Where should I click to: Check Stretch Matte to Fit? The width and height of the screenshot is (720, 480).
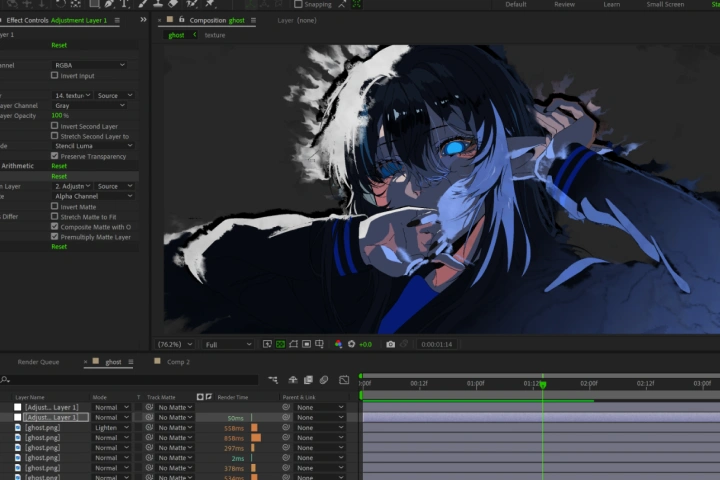pos(55,217)
